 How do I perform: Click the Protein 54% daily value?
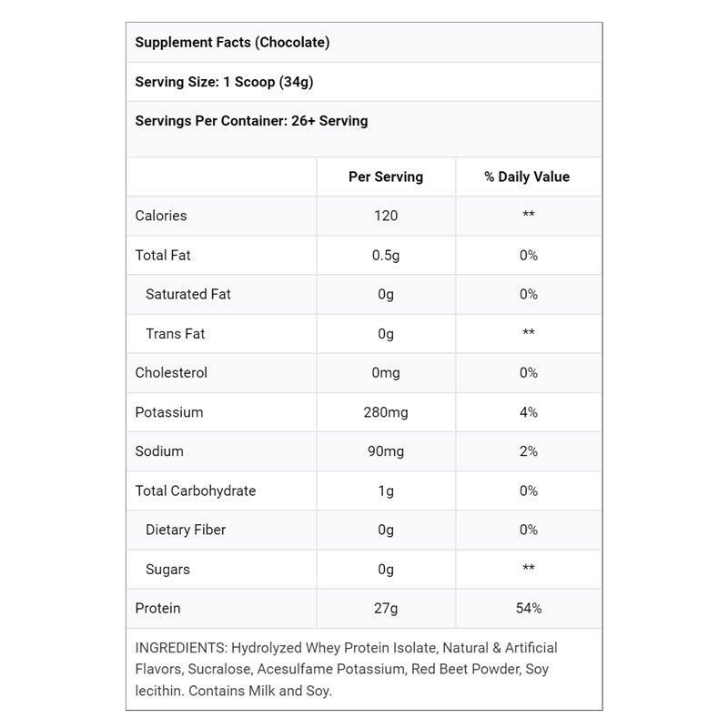click(529, 608)
